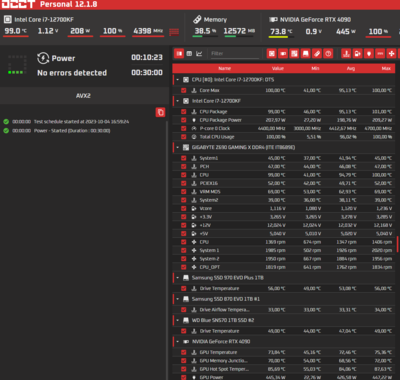
Task: Toggle the fan sensor filter icon
Action: point(391,54)
